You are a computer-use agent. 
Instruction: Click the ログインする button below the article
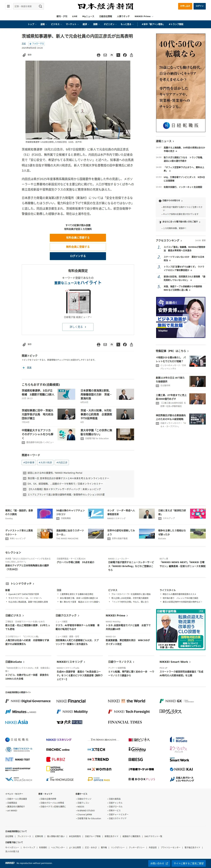[x=78, y=256]
